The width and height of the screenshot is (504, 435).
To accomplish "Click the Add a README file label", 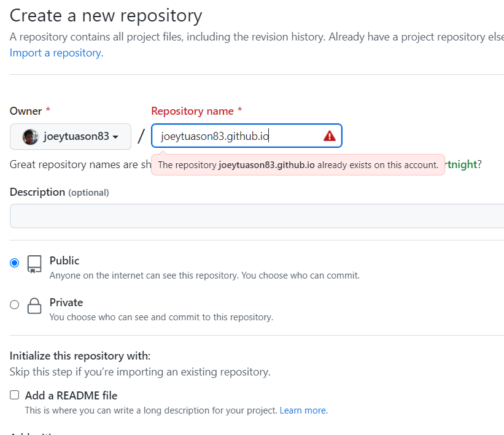I will click(71, 396).
